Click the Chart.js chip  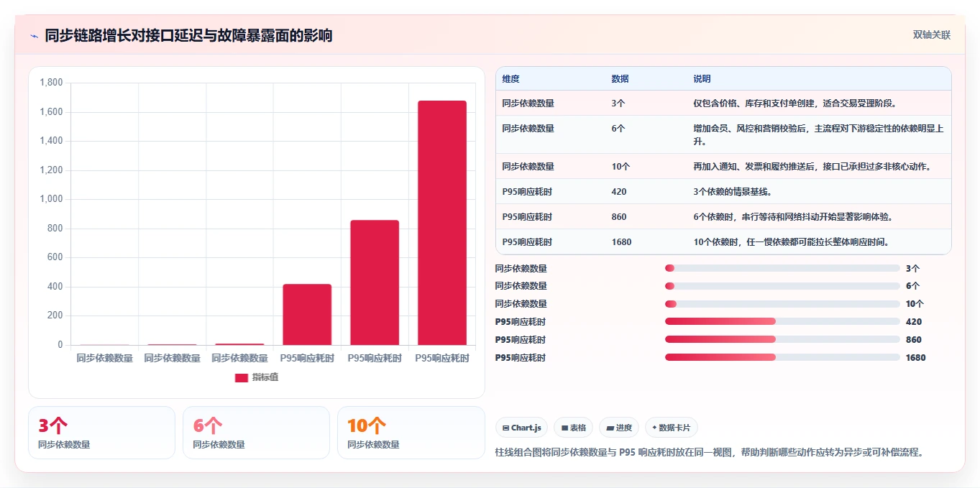(521, 428)
